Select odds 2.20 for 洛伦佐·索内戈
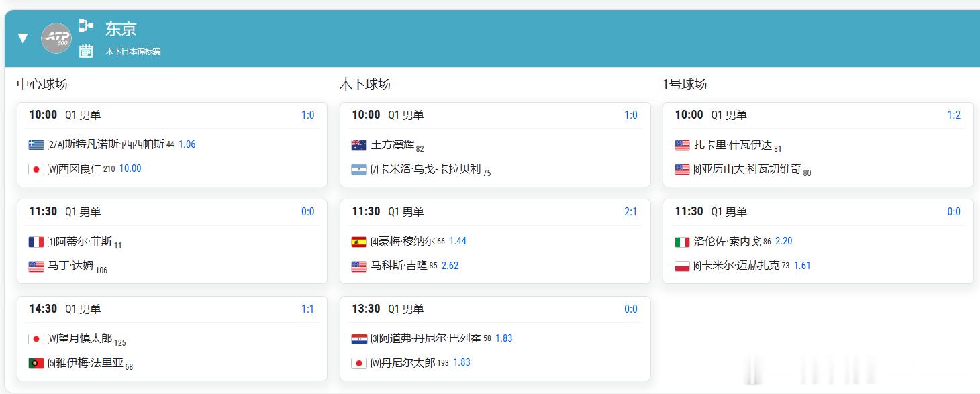The width and height of the screenshot is (980, 394). point(783,241)
